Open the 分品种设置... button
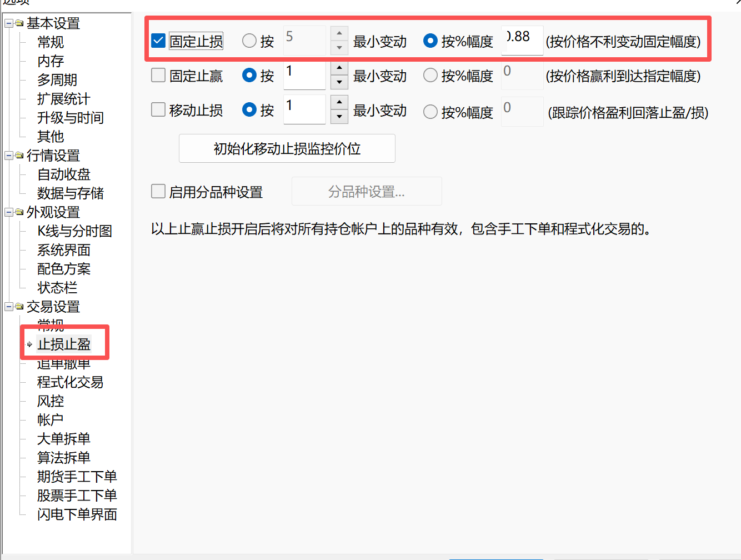741x560 pixels. point(367,192)
